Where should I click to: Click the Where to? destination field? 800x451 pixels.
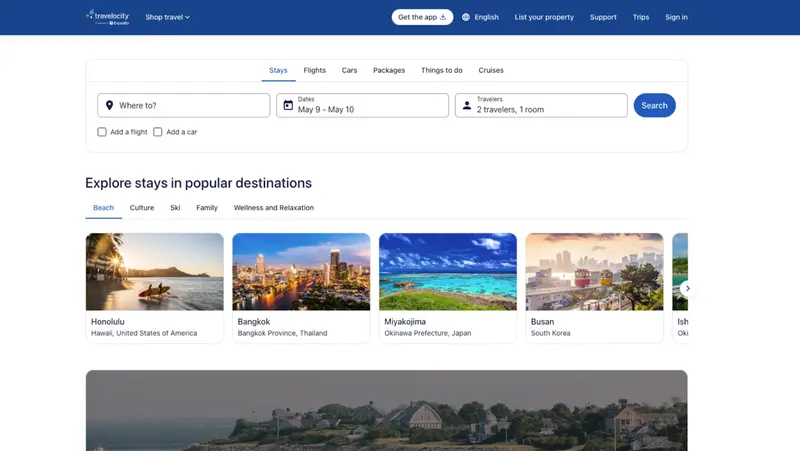(x=184, y=105)
